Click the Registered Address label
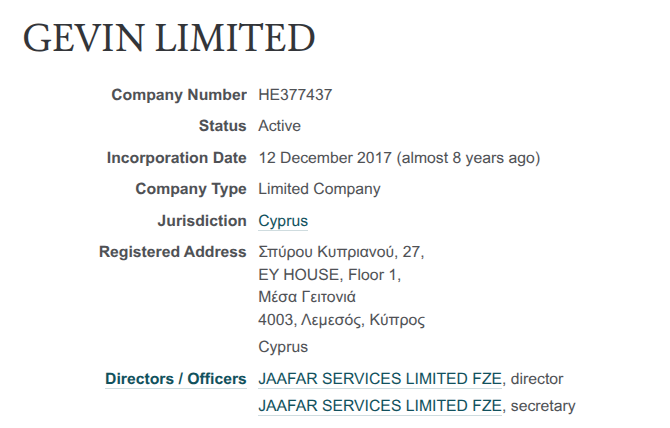The image size is (670, 428). click(x=172, y=252)
